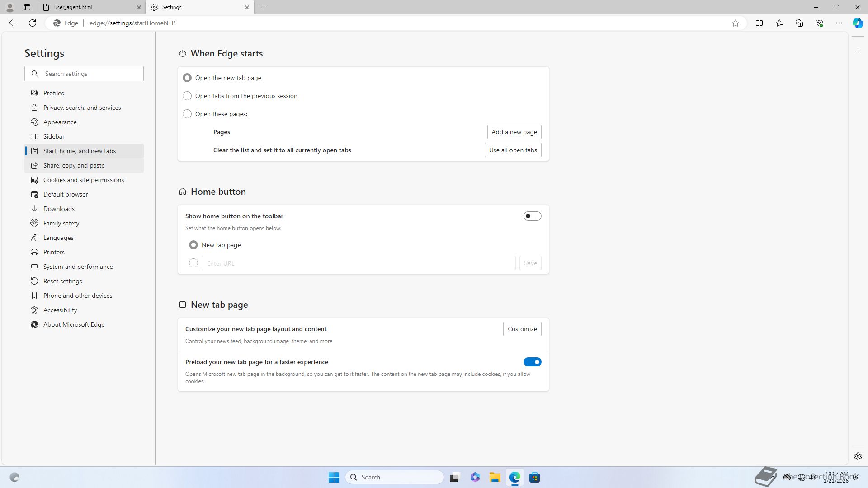Open File Explorer from the taskbar
The width and height of the screenshot is (868, 488).
click(495, 478)
